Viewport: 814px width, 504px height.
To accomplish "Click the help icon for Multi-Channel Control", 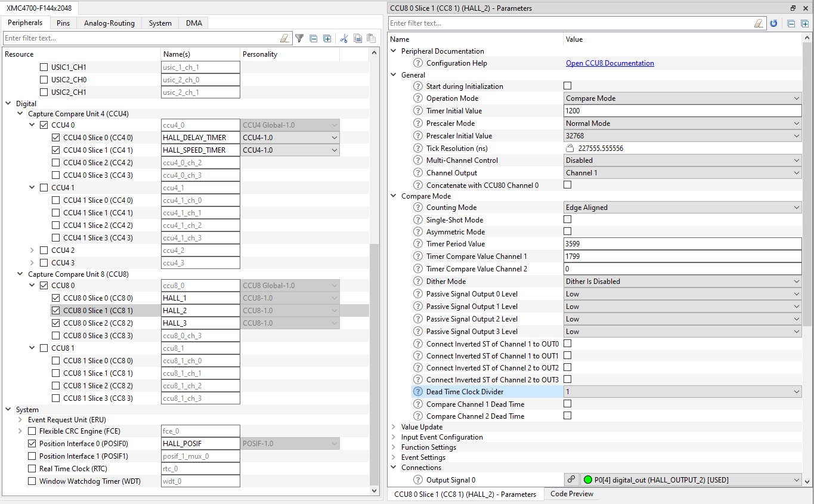I will (x=418, y=160).
